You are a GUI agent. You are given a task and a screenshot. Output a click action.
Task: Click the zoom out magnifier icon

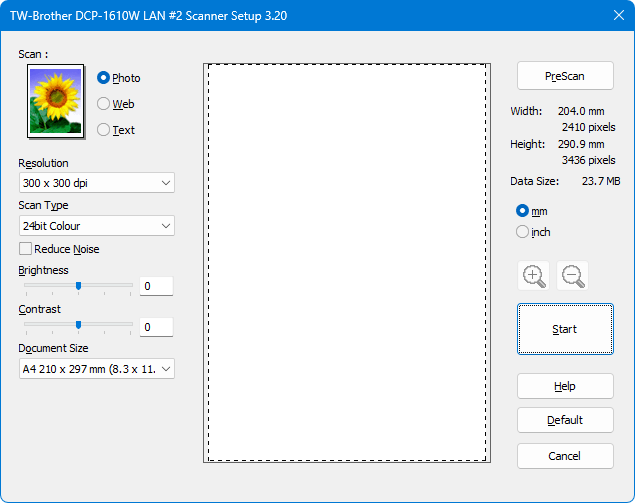click(x=573, y=276)
